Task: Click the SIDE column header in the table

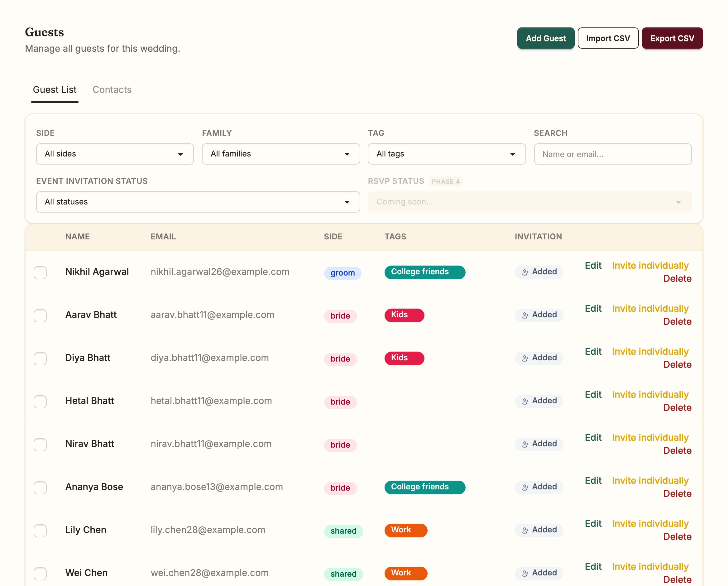Action: [x=333, y=237]
